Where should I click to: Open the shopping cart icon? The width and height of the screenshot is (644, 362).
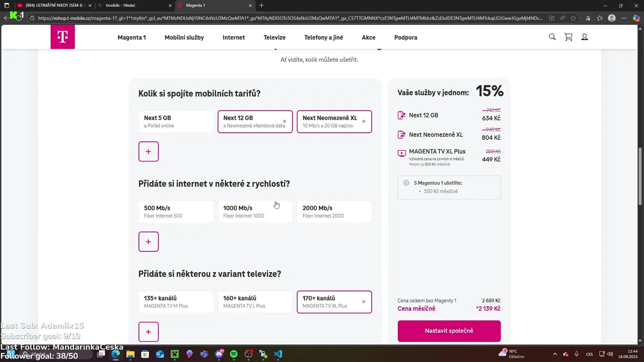pos(569,37)
